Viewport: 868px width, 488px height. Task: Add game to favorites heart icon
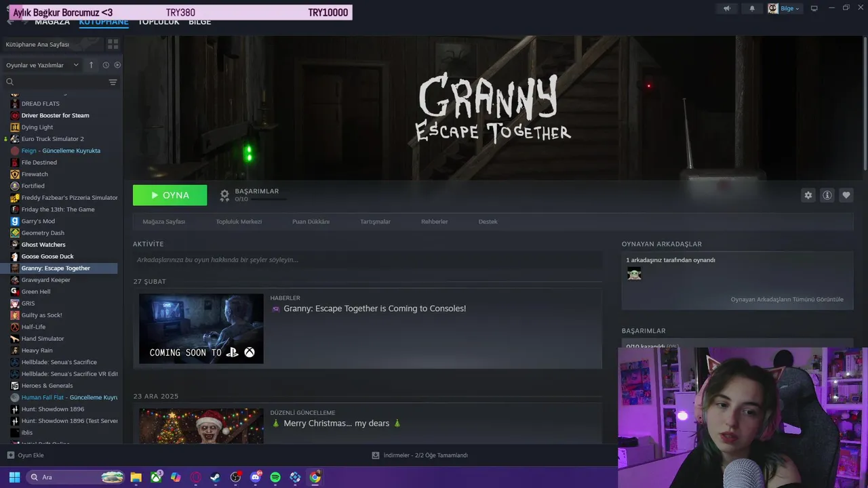(846, 195)
